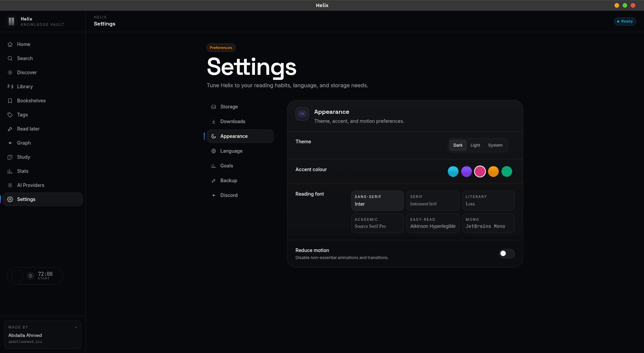Click the 02 badge icon beside Appearance
This screenshot has width=644, height=353.
pos(302,114)
